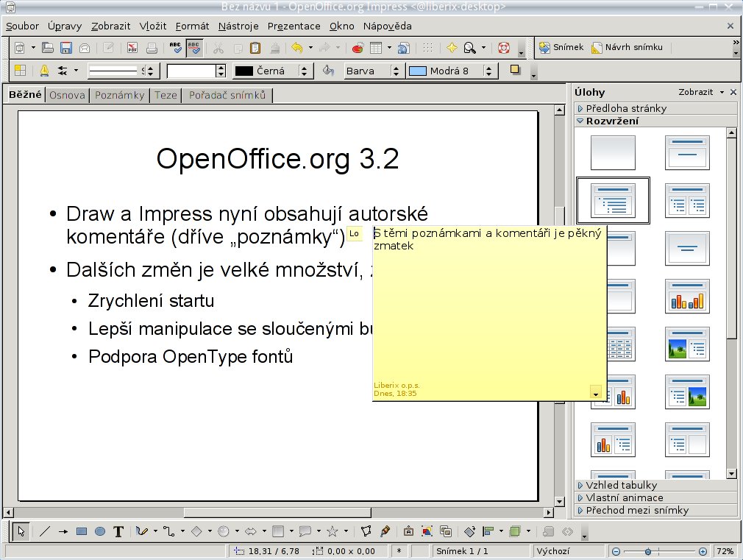This screenshot has width=743, height=560.
Task: Select the title, chart layout thumbnail
Action: pos(687,297)
